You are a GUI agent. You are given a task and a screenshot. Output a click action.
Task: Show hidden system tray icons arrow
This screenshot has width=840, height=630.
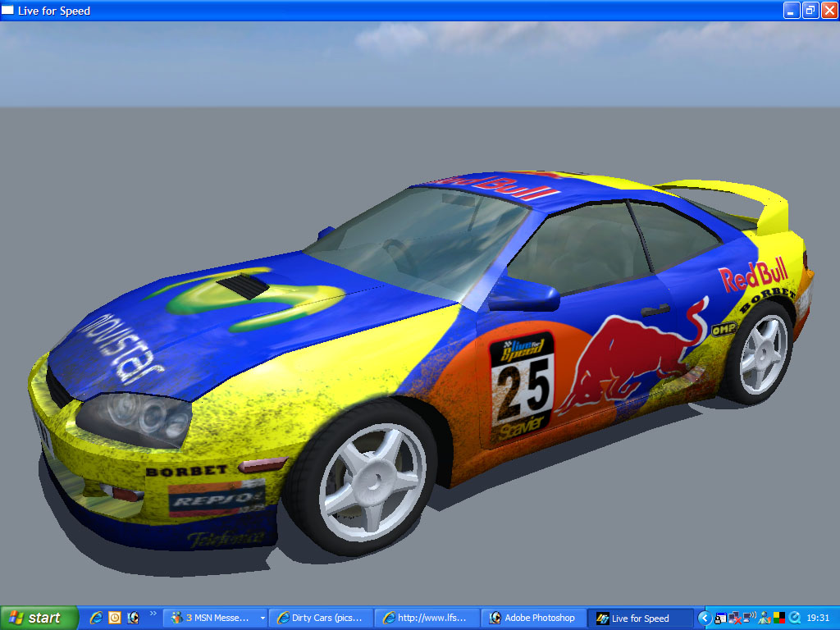[705, 618]
